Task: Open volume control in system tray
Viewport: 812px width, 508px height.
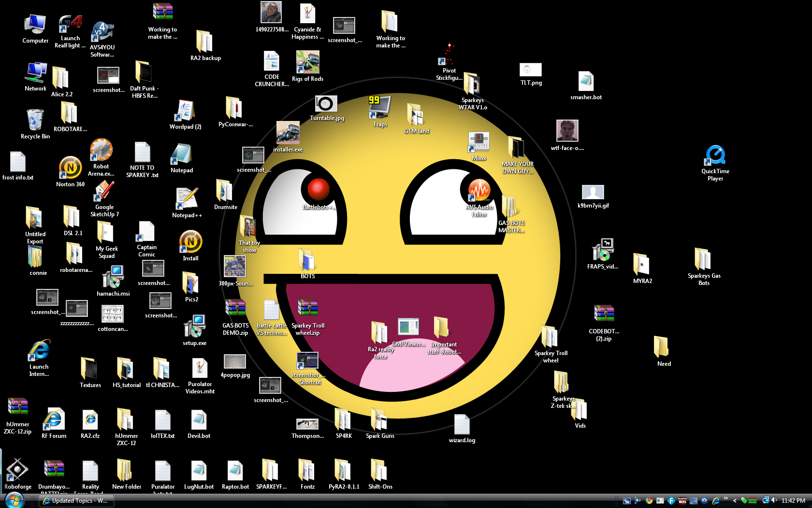Action: pos(774,500)
